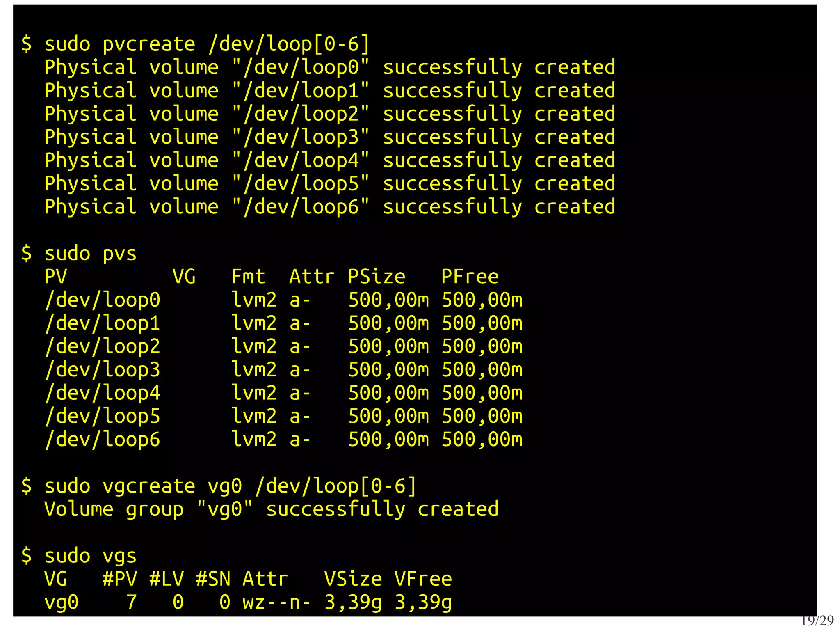Click the wz--n- attribute value
840x630 pixels.
pos(277,603)
